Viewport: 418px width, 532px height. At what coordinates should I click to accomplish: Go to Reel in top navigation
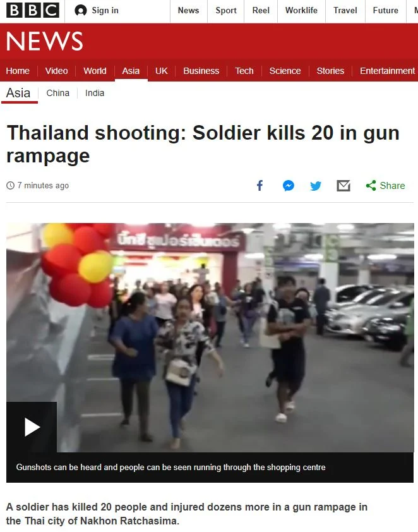point(261,11)
